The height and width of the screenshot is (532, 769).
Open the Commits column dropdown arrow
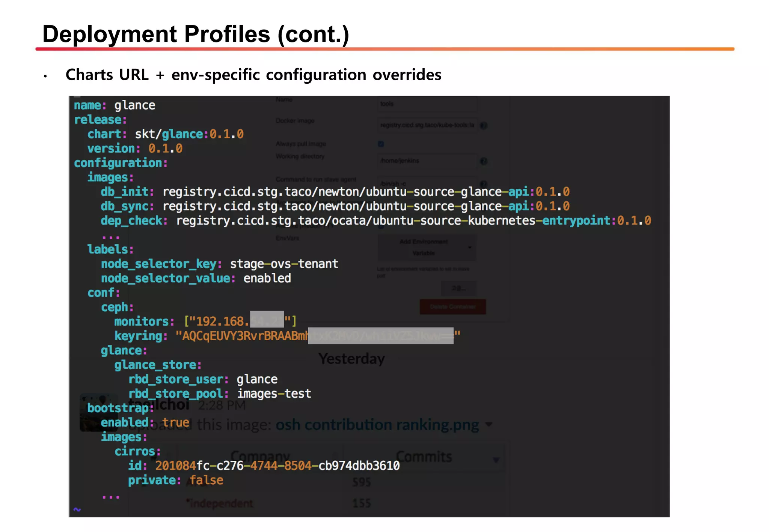(496, 460)
